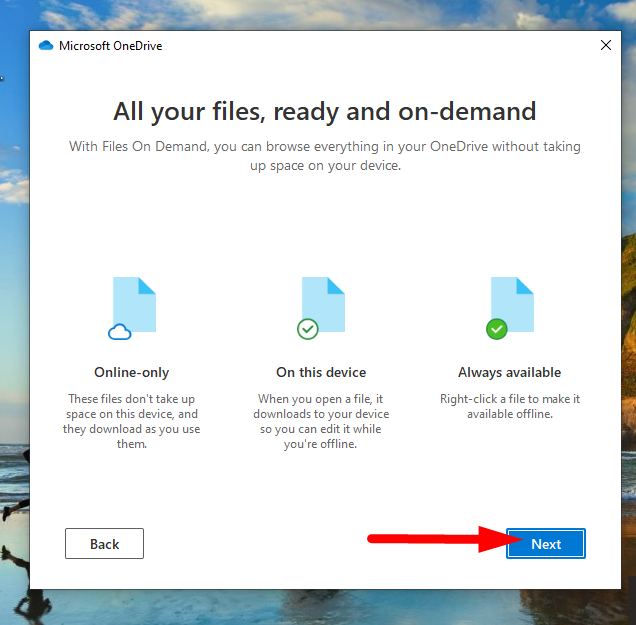Viewport: 636px width, 625px height.
Task: Click the Online-only file illustration
Action: [136, 304]
